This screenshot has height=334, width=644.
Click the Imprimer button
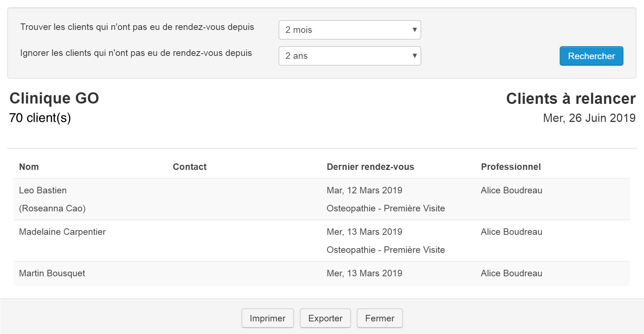[268, 318]
